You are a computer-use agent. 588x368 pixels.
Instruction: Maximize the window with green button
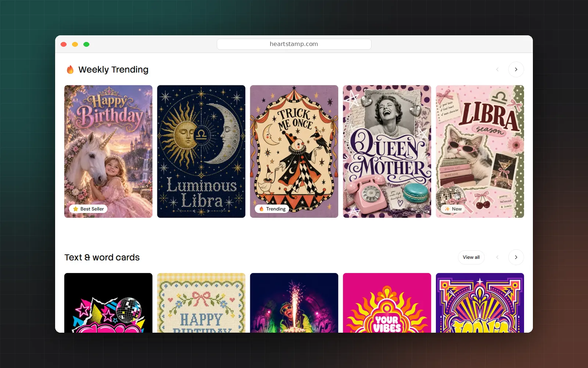86,44
